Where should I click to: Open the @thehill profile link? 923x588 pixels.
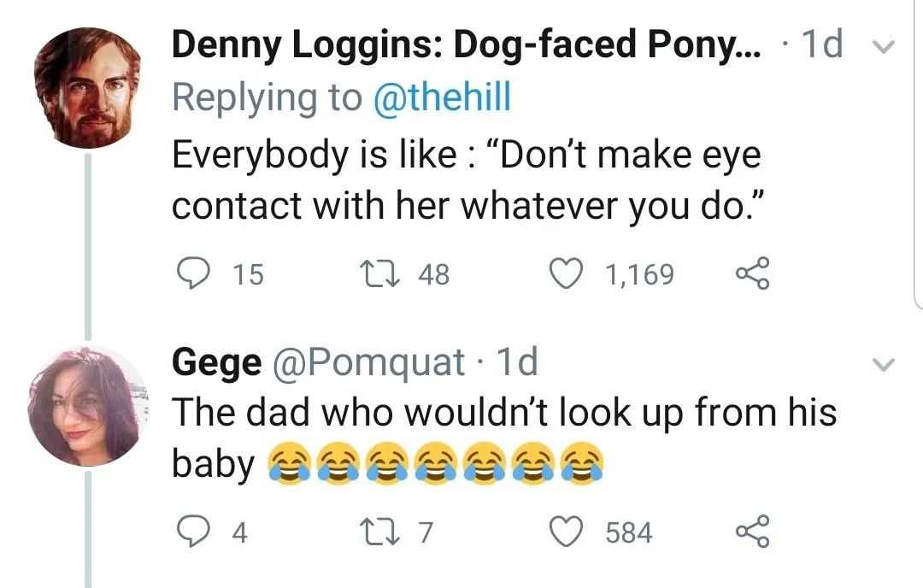point(442,97)
